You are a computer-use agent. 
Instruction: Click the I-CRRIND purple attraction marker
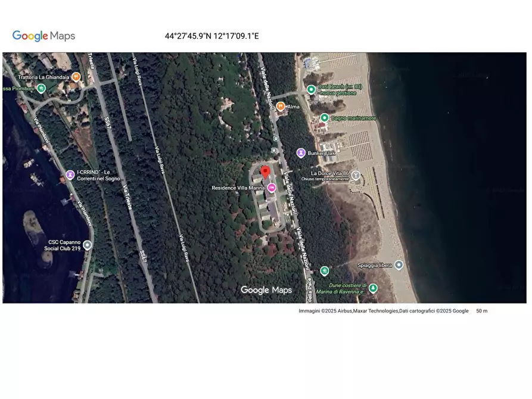coord(70,175)
